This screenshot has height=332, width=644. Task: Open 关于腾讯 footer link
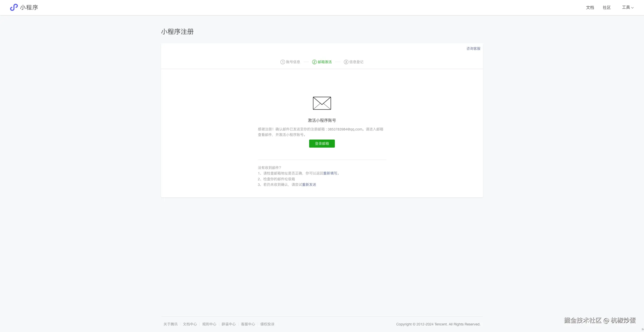click(170, 324)
